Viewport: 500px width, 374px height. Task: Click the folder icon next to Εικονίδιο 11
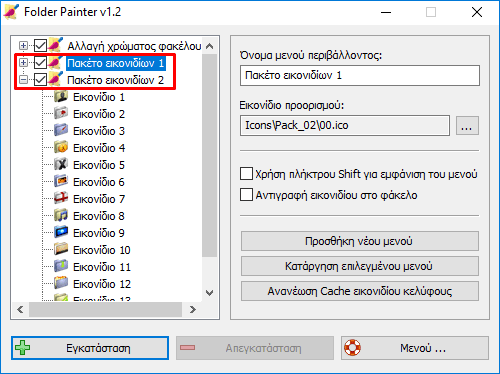61,267
